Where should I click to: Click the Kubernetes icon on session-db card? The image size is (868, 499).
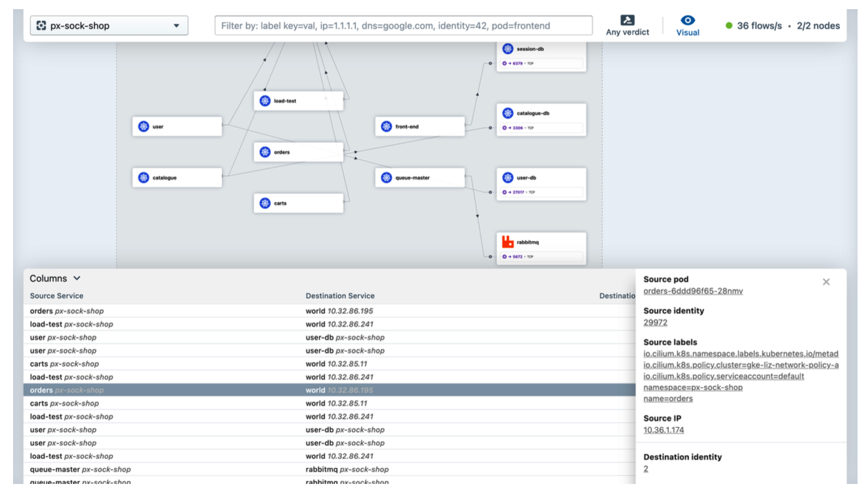pos(508,49)
